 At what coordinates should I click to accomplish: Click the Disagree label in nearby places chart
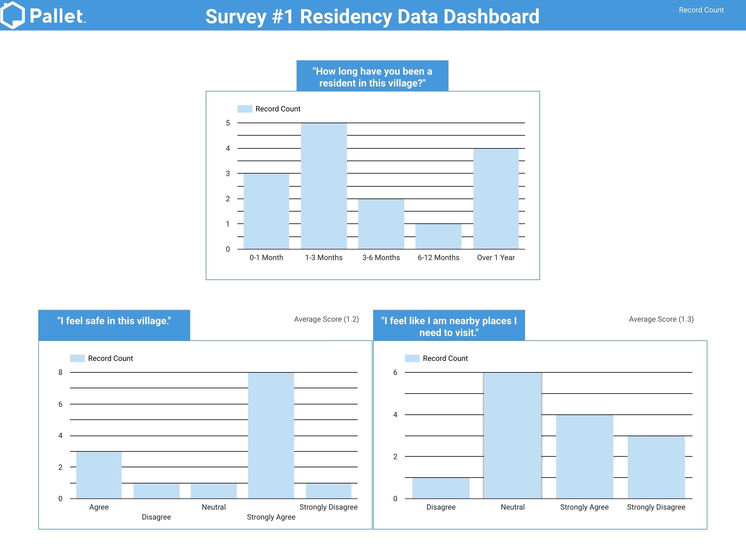coord(441,507)
